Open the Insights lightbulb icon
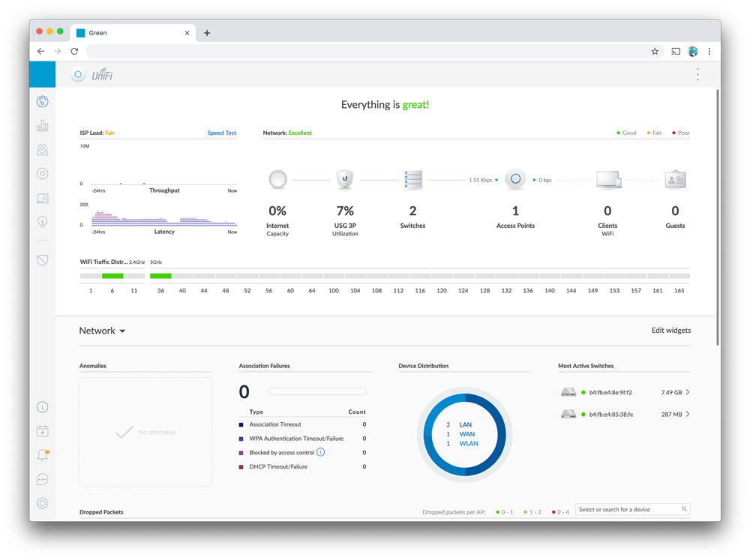750x560 pixels. pyautogui.click(x=43, y=222)
